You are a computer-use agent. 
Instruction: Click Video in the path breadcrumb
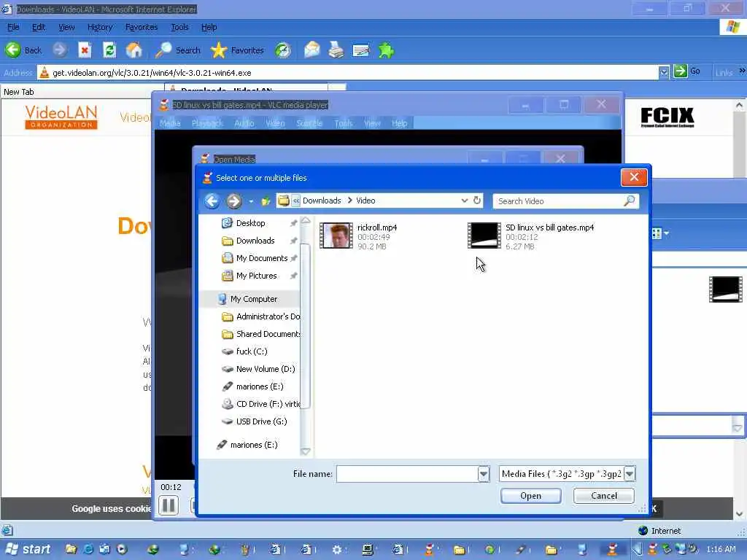pyautogui.click(x=365, y=201)
